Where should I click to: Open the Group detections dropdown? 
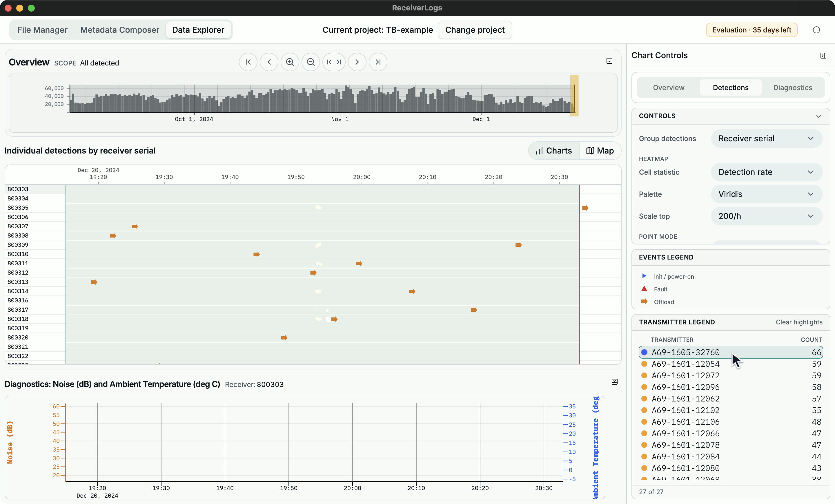click(767, 138)
